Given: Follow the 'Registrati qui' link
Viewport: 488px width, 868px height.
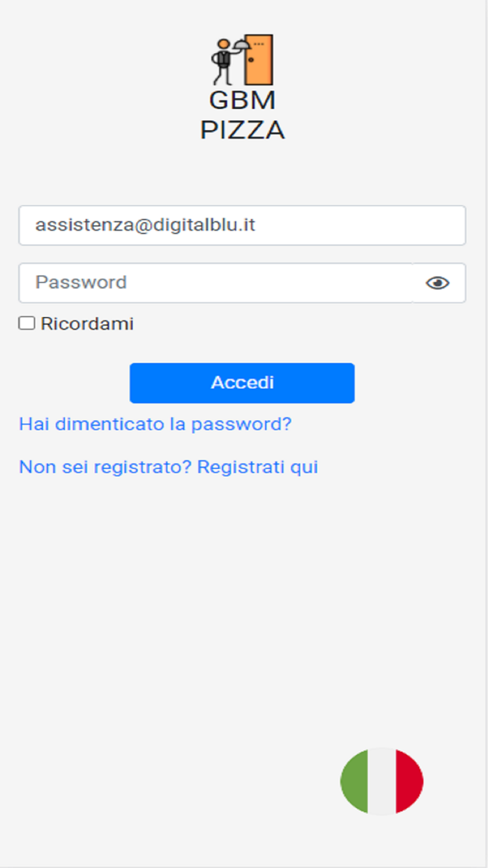Looking at the screenshot, I should click(x=257, y=467).
